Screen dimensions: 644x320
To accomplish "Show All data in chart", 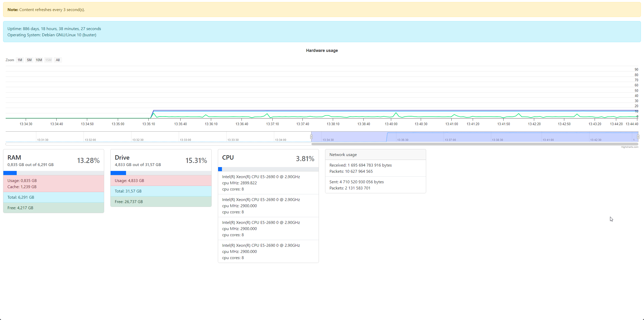I will [x=58, y=60].
